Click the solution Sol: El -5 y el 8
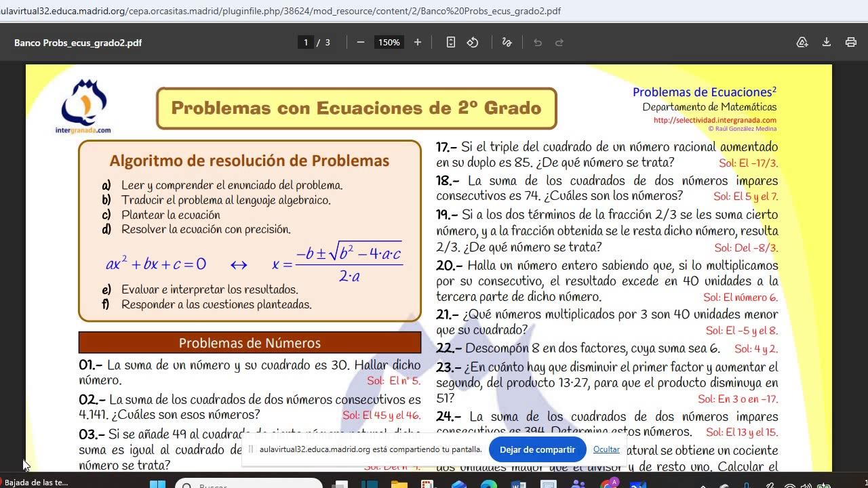This screenshot has height=488, width=868. [742, 331]
